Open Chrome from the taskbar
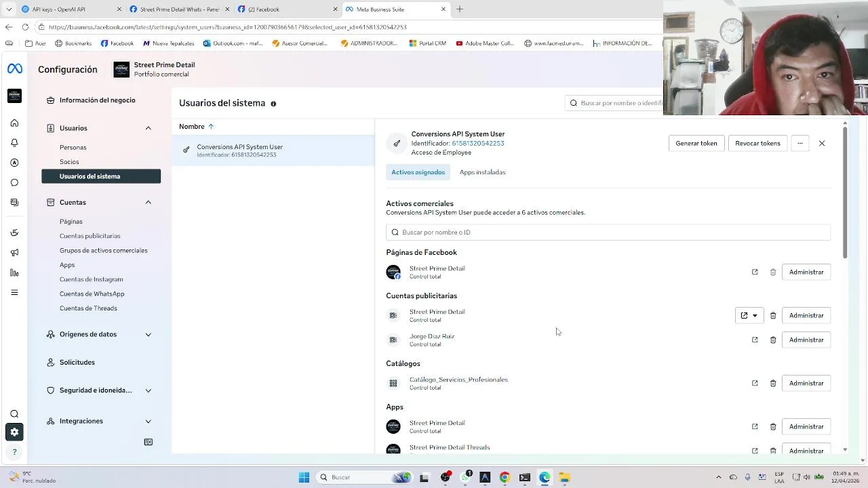This screenshot has width=868, height=488. [505, 477]
